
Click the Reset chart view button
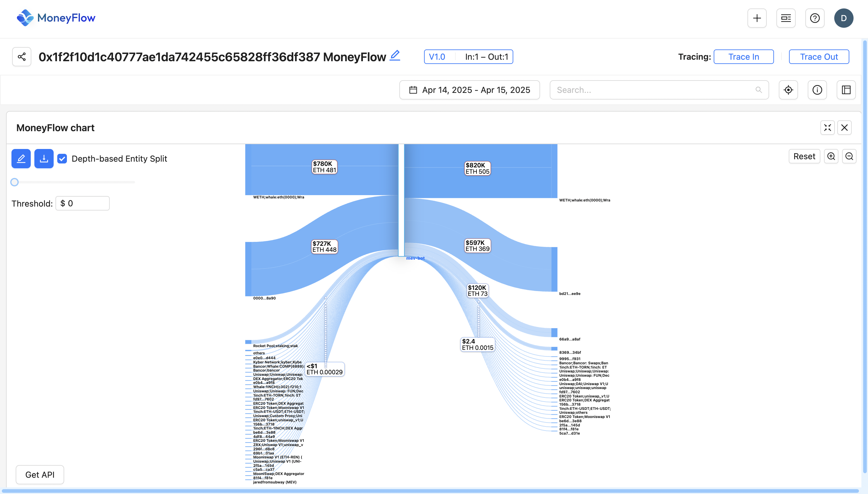click(804, 156)
